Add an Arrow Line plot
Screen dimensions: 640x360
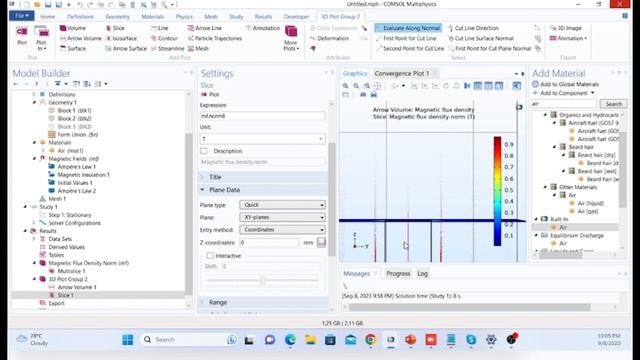click(x=204, y=28)
